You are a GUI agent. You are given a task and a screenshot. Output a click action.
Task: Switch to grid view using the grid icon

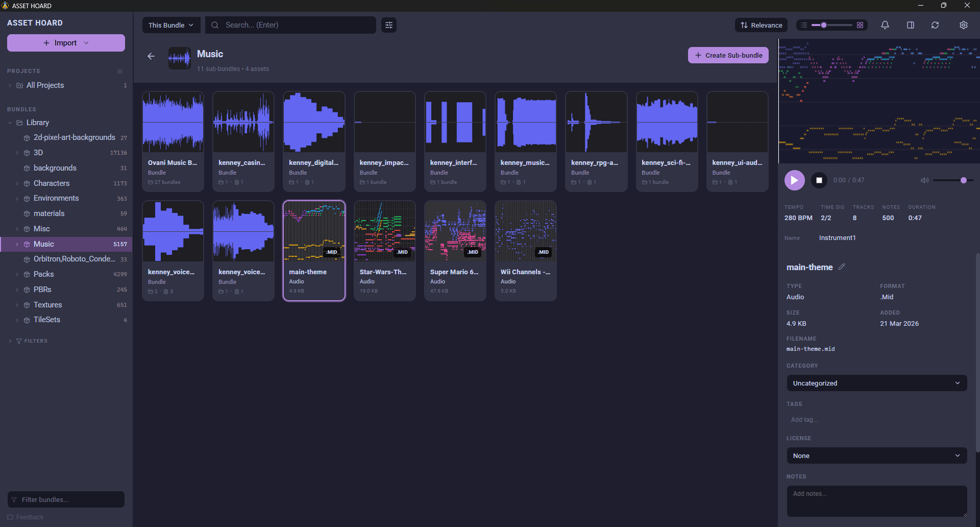[861, 25]
